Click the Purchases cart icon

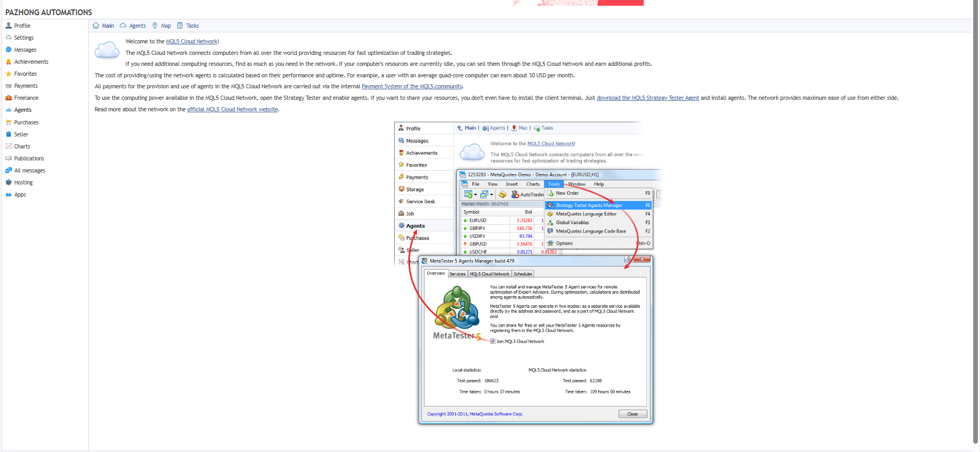8,122
